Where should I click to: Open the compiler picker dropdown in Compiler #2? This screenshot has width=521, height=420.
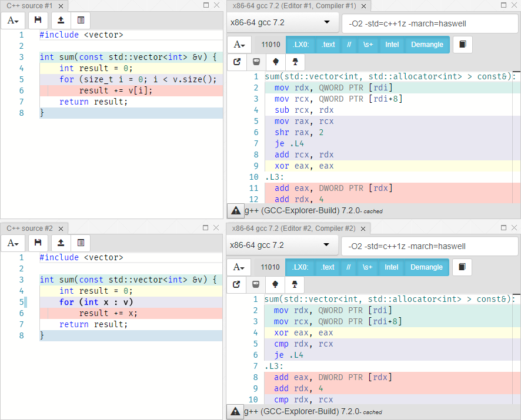[282, 246]
